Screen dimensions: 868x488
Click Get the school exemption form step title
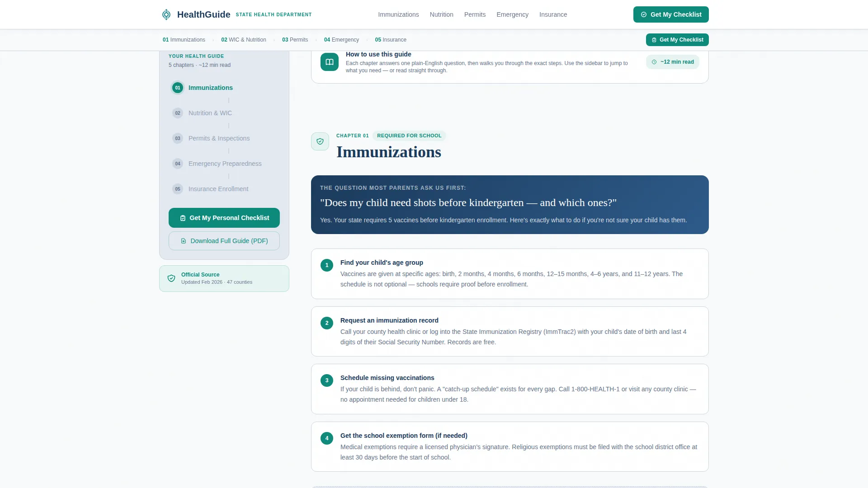pos(404,436)
